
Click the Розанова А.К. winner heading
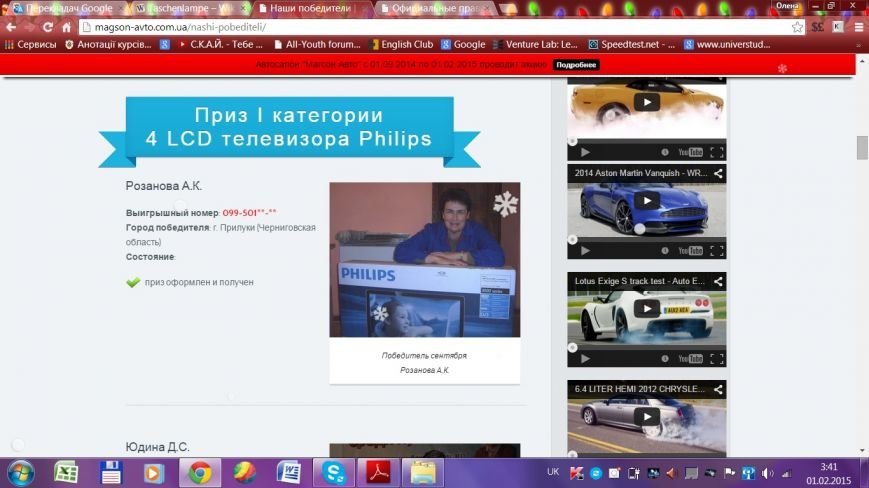tap(163, 186)
